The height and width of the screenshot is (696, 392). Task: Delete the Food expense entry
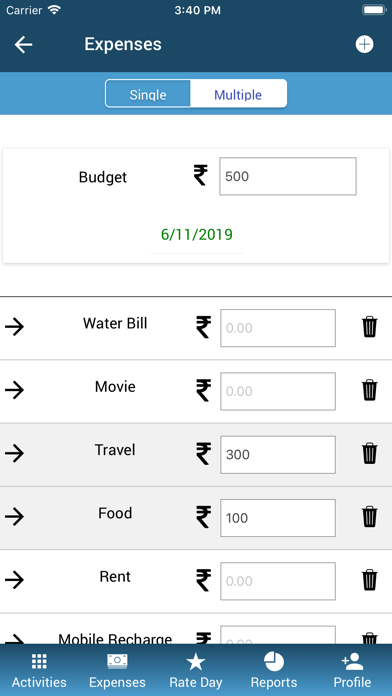369,518
